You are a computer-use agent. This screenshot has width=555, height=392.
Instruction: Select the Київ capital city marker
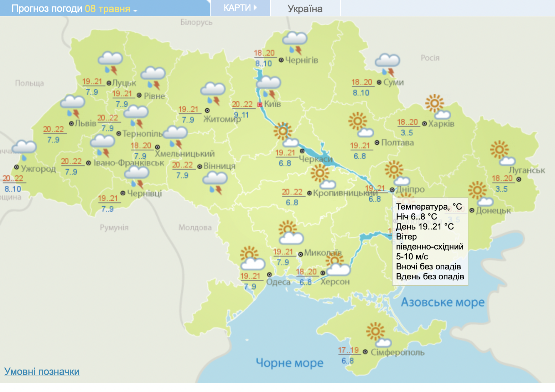(x=260, y=104)
